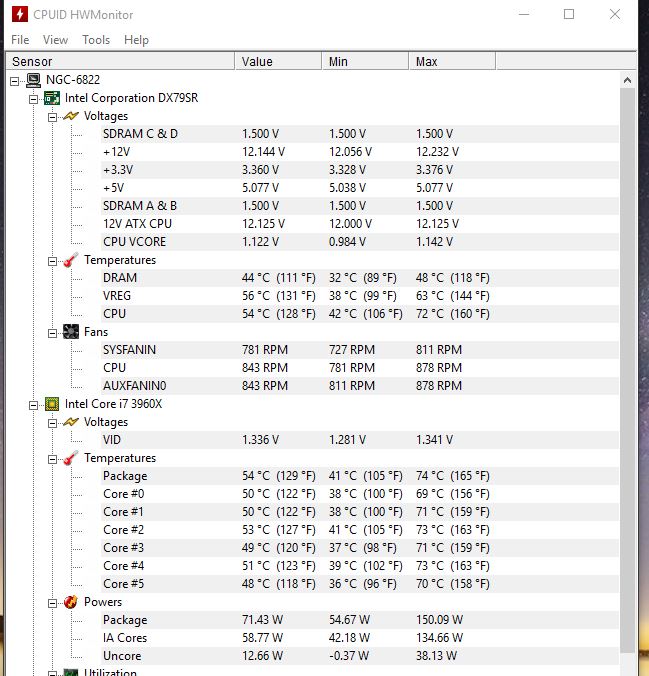Click Core i7 Voltages lightning icon
This screenshot has height=676, width=649.
[71, 422]
